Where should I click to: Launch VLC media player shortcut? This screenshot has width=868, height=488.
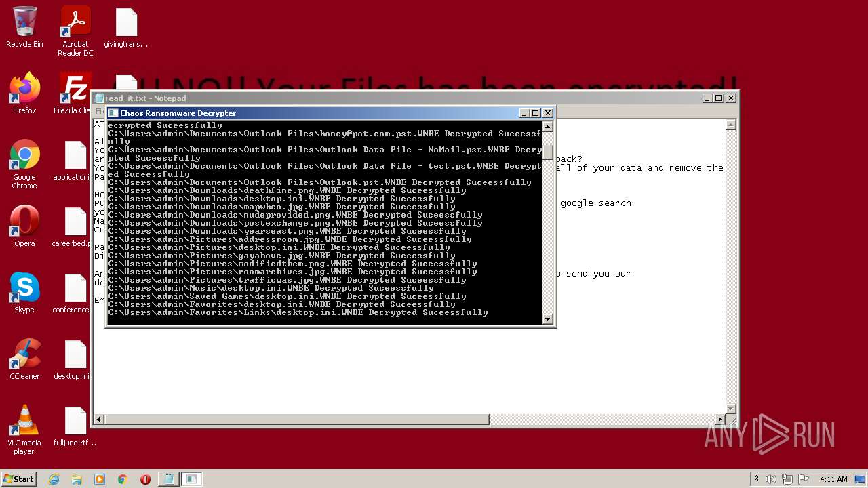coord(24,430)
